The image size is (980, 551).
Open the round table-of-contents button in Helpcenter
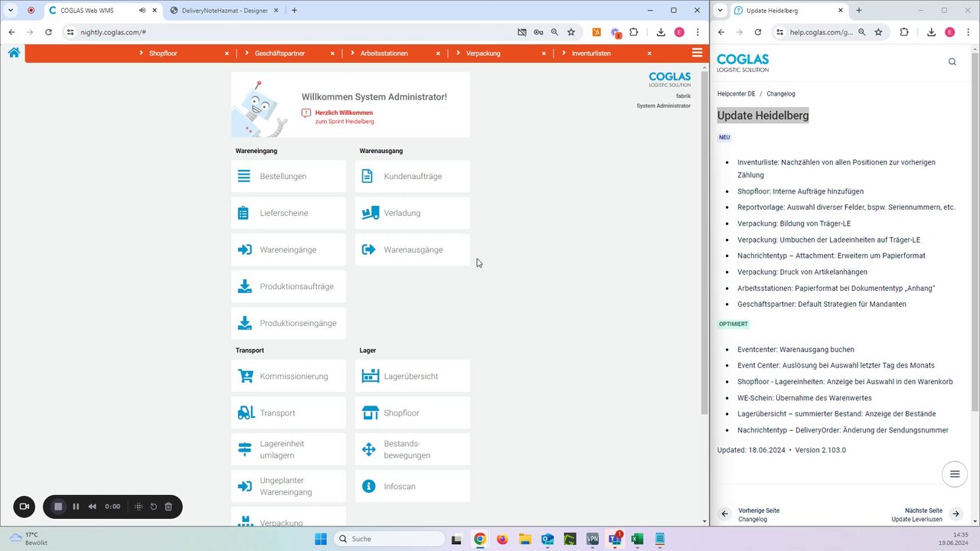pyautogui.click(x=955, y=474)
